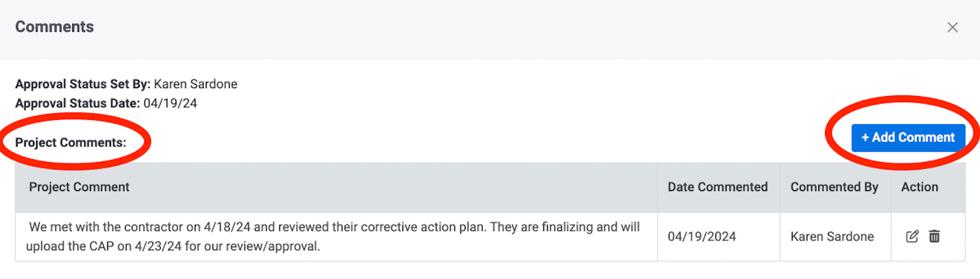
Task: Click the comment line starting 'upload the CAP'
Action: tap(173, 247)
